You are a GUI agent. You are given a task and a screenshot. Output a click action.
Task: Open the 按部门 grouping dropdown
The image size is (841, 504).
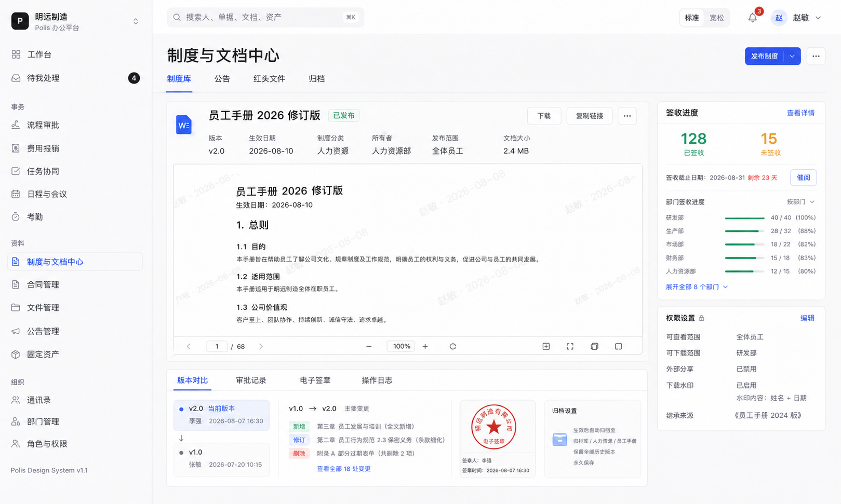800,201
